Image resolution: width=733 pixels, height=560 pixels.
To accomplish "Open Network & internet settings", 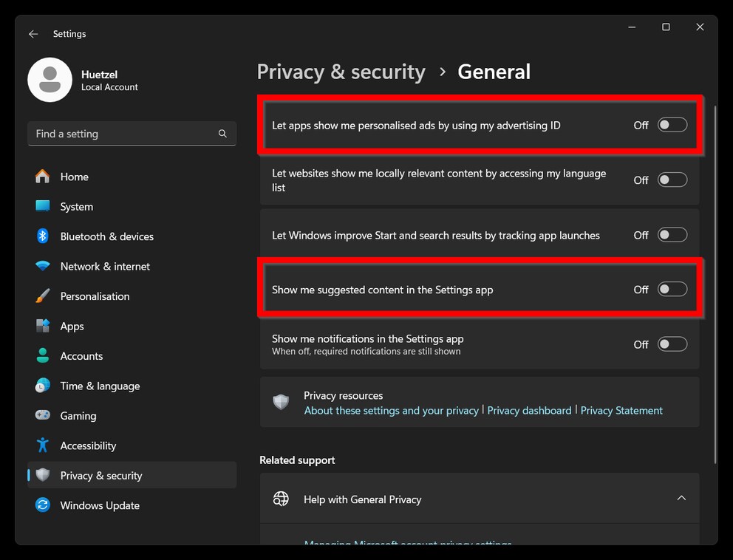I will [x=104, y=266].
